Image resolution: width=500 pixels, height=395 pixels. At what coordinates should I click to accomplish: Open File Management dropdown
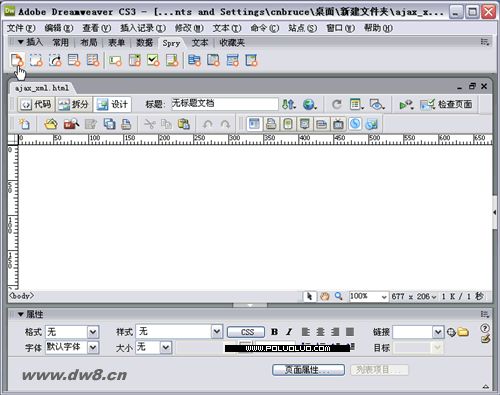[x=289, y=105]
